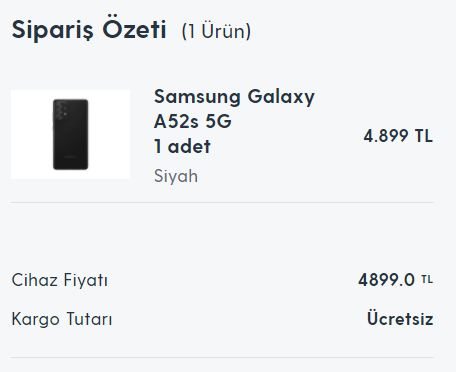Click the divider line under Kargo Tutarı
The image size is (456, 372).
222,358
